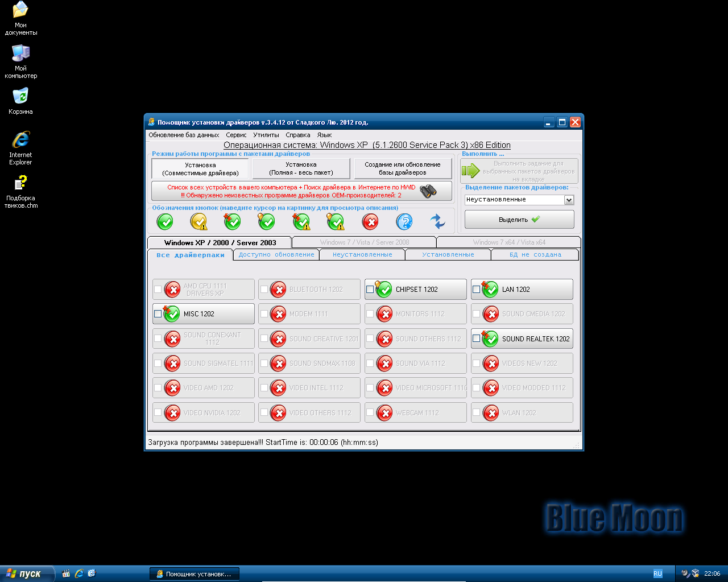Click Установка (Совместимые драйвера) mode button
This screenshot has width=728, height=582.
(x=200, y=169)
